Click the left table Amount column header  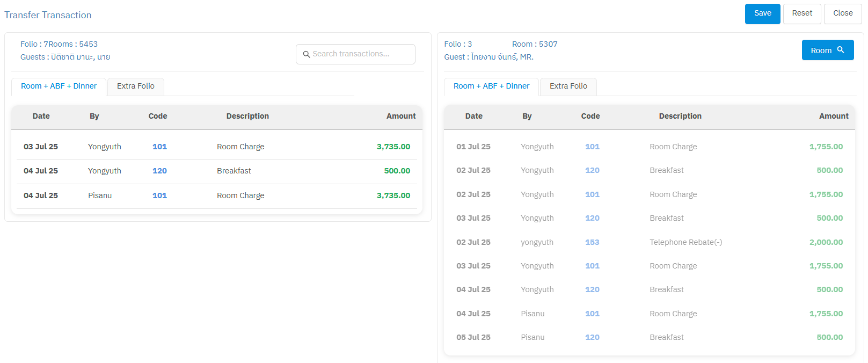(x=400, y=116)
